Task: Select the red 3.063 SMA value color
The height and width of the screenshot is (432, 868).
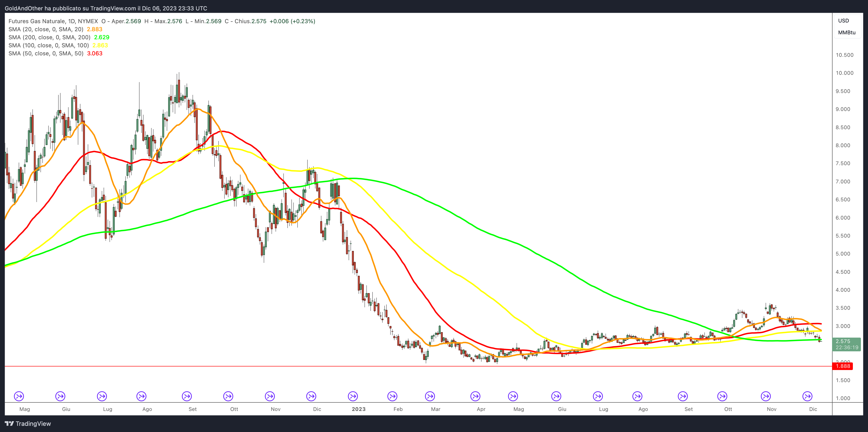Action: coord(93,53)
